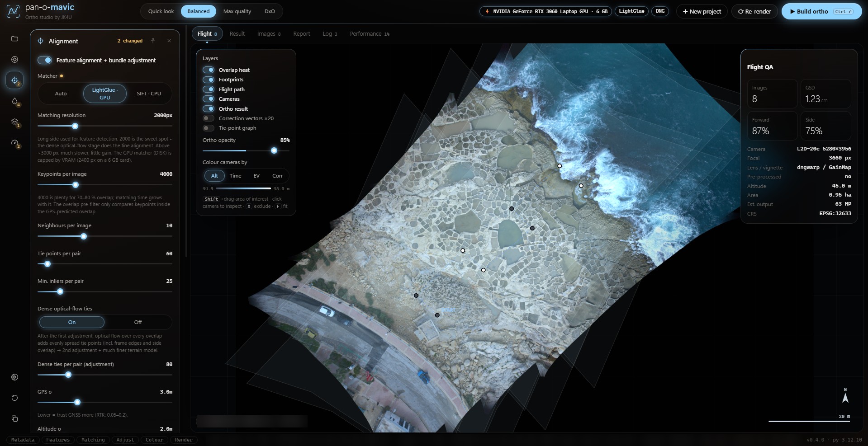Viewport: 868px width, 446px height.
Task: Open the Report tab
Action: (302, 34)
